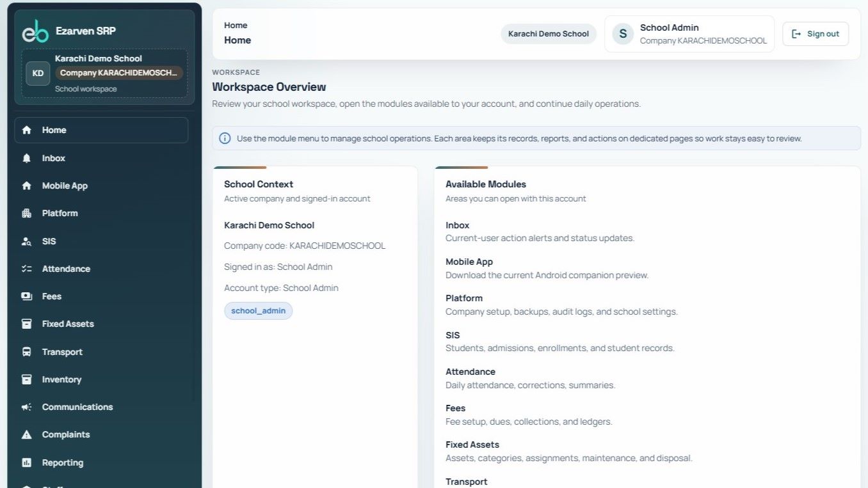Click 'Fee setup, dues, collections' description

pos(529,421)
